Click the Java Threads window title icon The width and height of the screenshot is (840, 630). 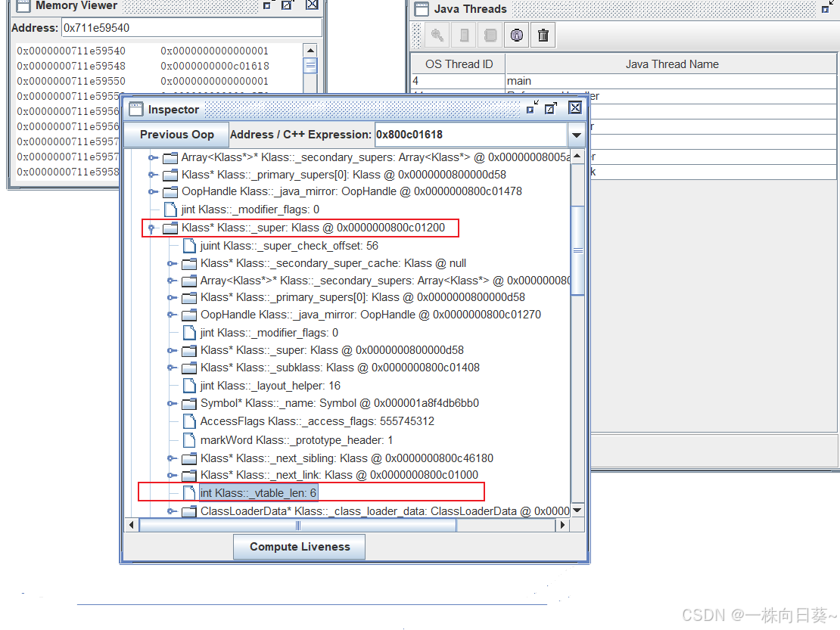(x=422, y=8)
